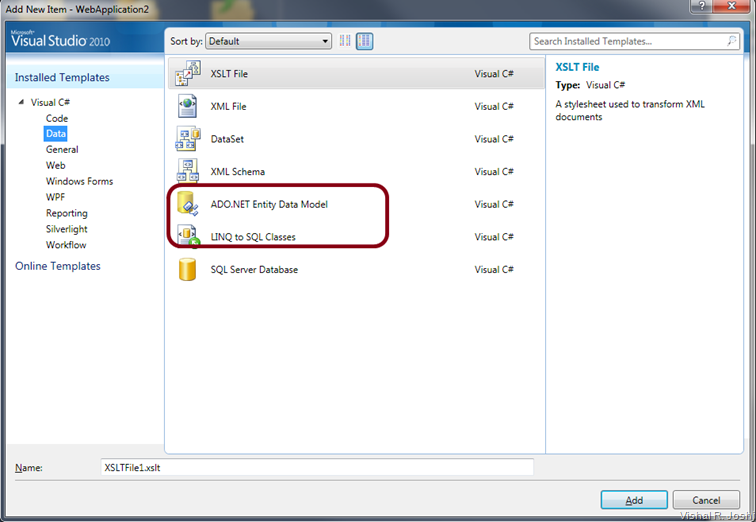
Task: Close the Add New Item dialog
Action: click(731, 6)
